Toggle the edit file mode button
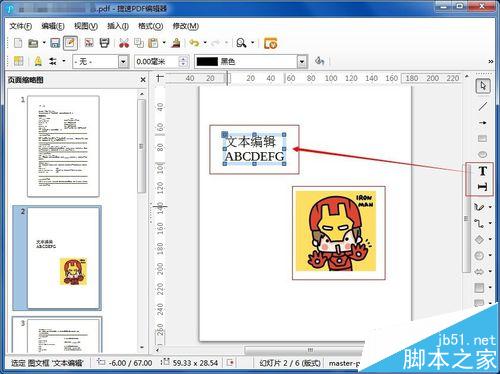Screen dimensions: 500x374 [x=70, y=43]
